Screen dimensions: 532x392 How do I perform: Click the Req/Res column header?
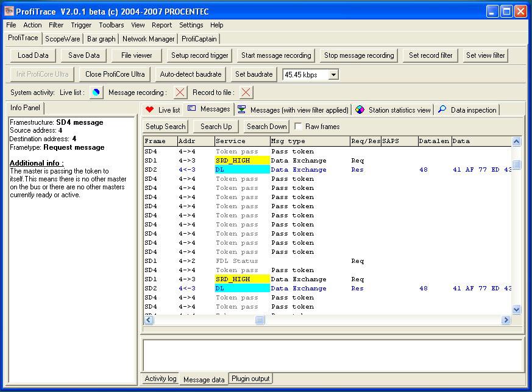coord(366,141)
